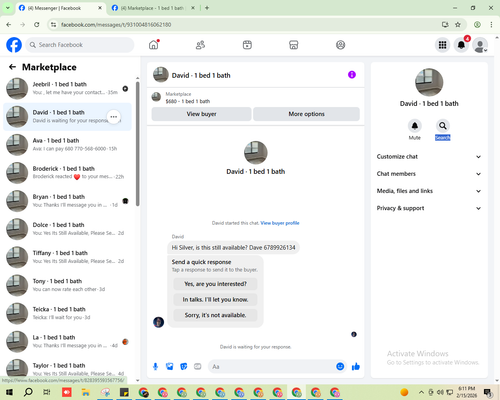Open the emoji picker
500x400 pixels.
point(340,367)
